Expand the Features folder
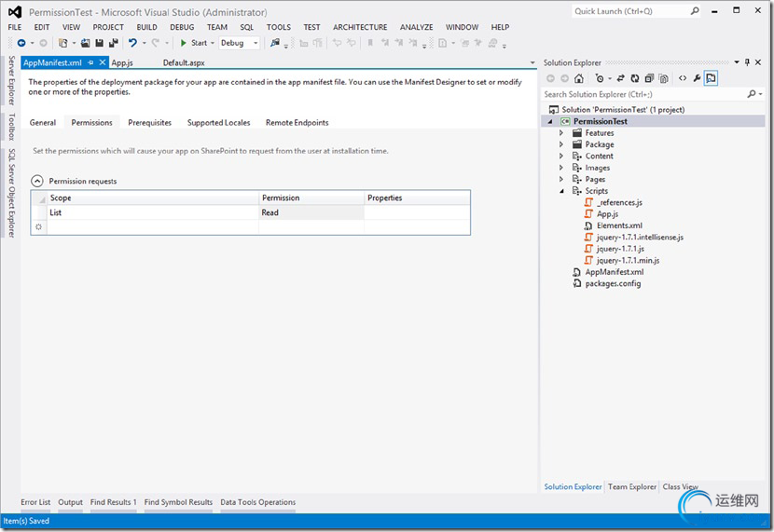Screen dimensions: 774x532 pyautogui.click(x=561, y=132)
